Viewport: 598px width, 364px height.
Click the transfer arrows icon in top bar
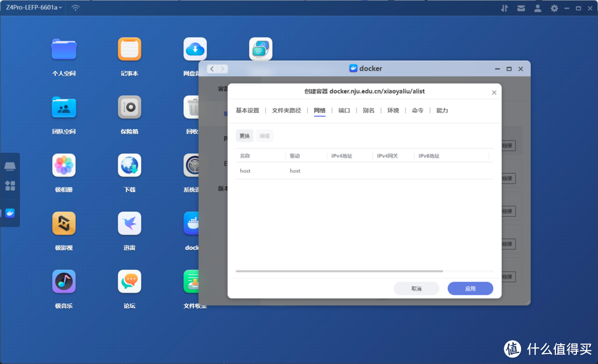(504, 8)
